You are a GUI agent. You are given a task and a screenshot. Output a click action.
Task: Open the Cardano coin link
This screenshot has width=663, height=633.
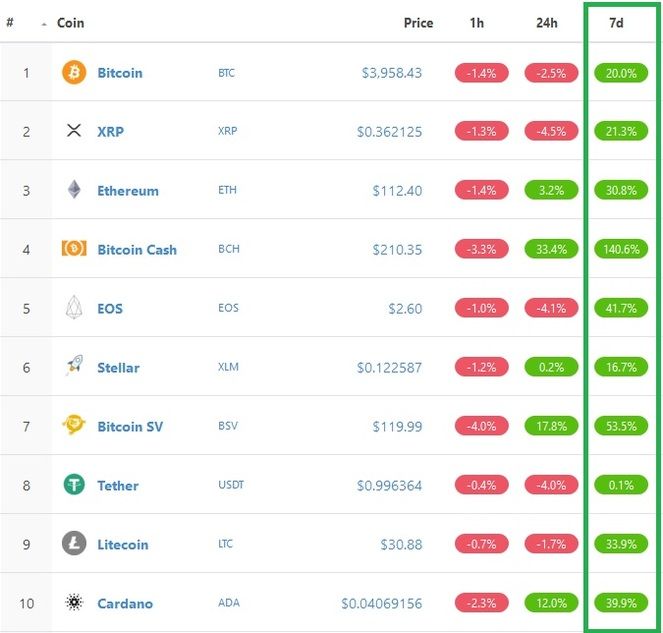coord(125,603)
